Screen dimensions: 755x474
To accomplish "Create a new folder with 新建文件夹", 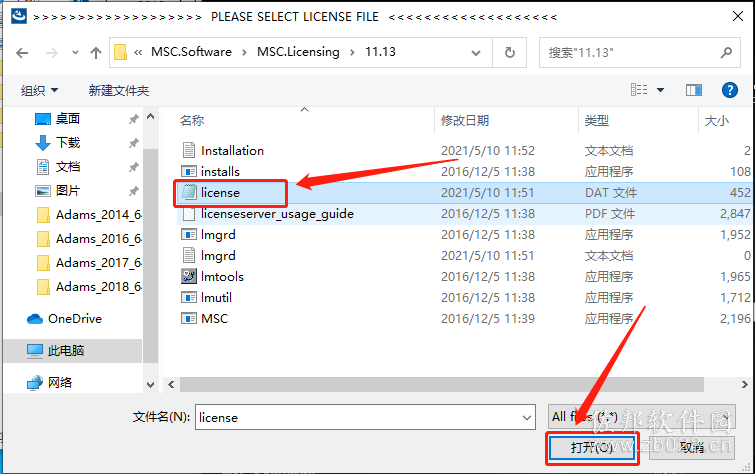I will (x=118, y=91).
